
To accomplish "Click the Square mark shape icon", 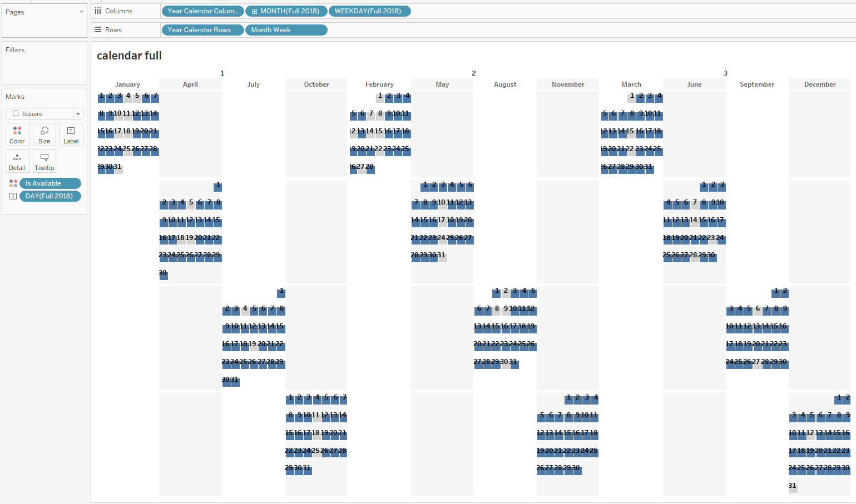I will [x=16, y=113].
